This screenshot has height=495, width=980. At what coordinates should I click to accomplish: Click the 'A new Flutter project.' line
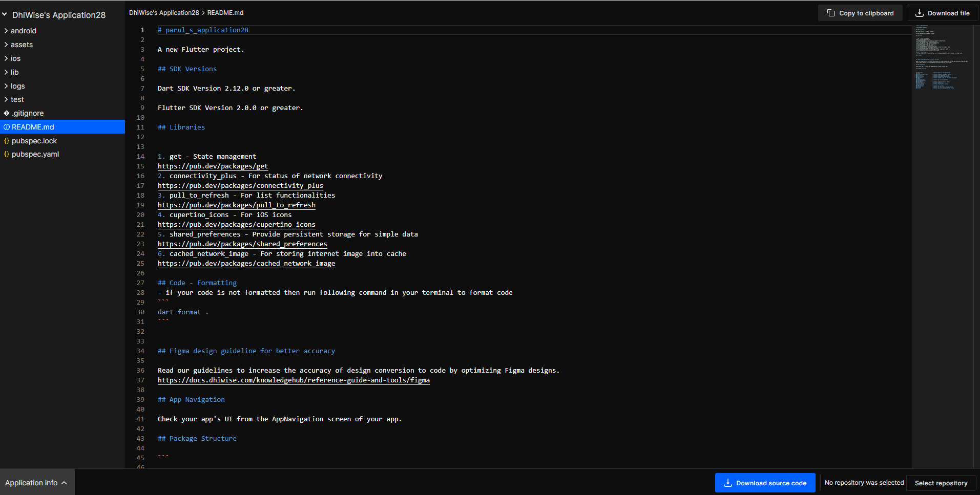pyautogui.click(x=201, y=50)
